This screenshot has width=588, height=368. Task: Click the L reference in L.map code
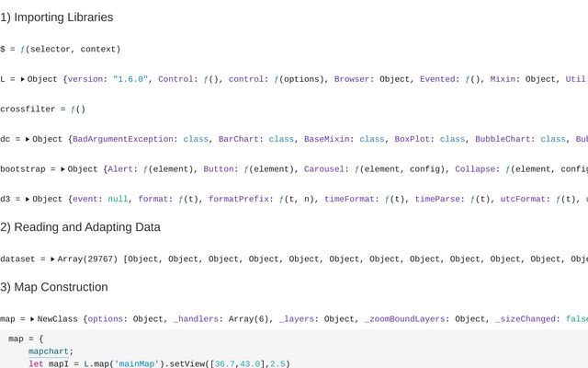(x=86, y=364)
